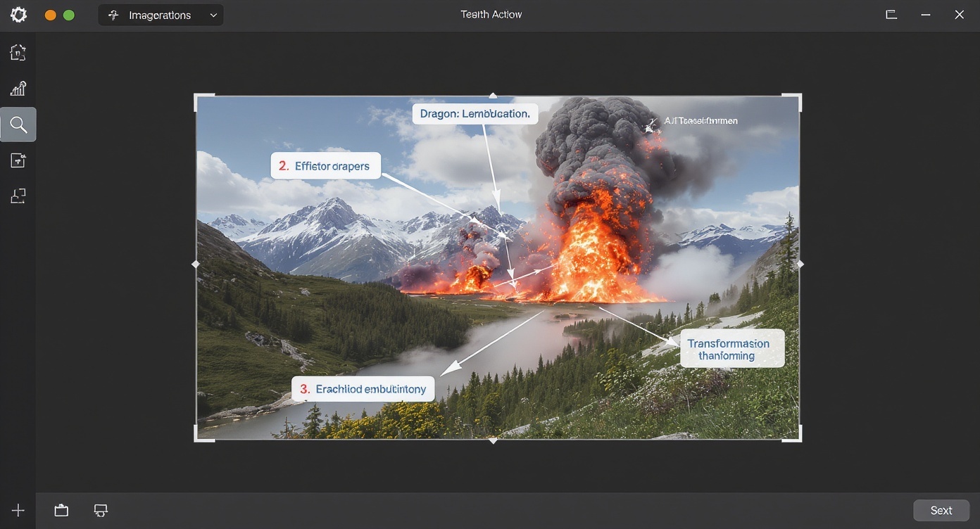
Task: Click the chevron arrow beside Imagerations
Action: (213, 15)
